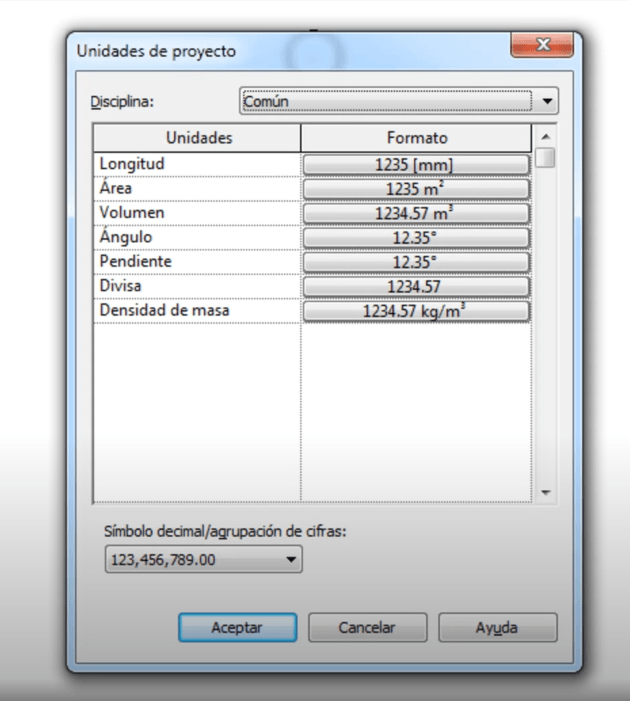The image size is (630, 701).
Task: Click the Formato column header
Action: (x=416, y=137)
